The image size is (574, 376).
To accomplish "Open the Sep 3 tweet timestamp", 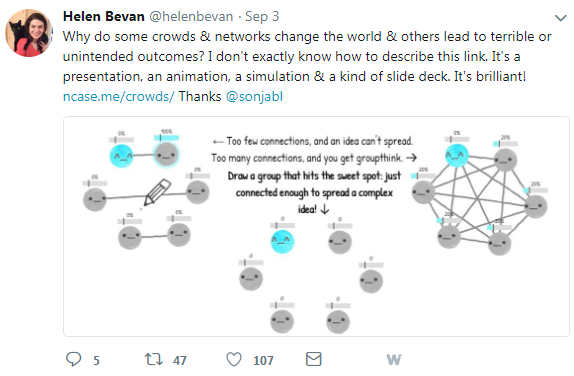I will pyautogui.click(x=262, y=16).
